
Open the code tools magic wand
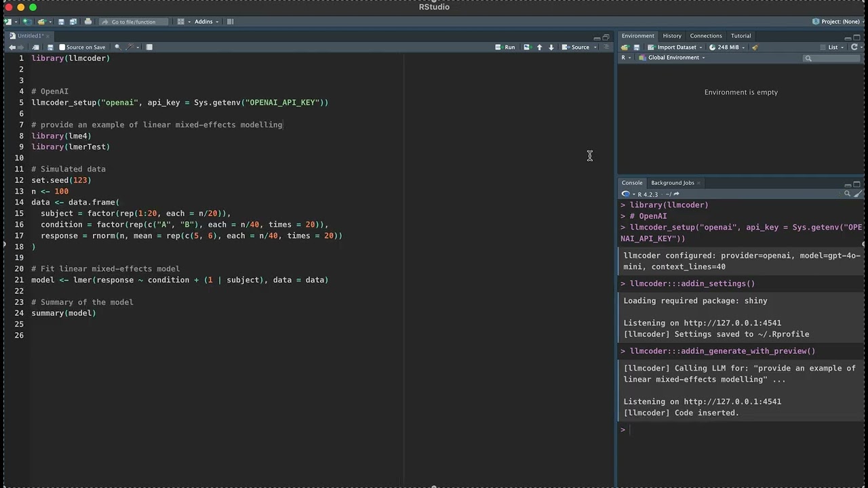[x=130, y=47]
